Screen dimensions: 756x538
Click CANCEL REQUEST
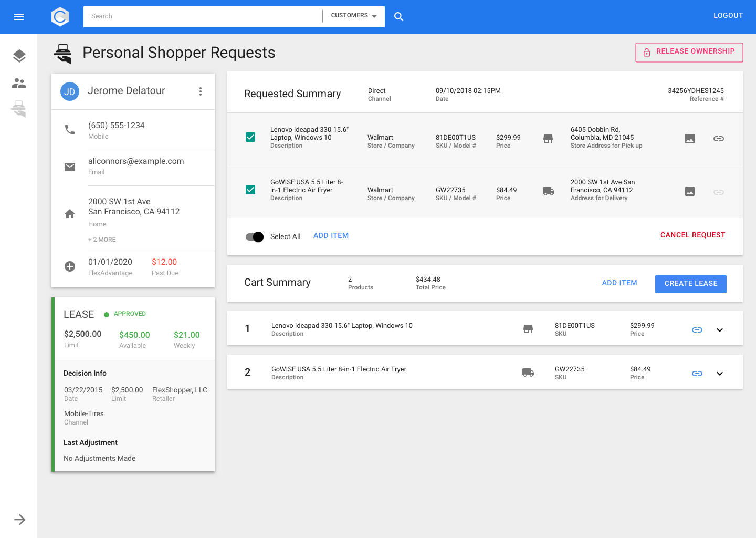click(692, 235)
